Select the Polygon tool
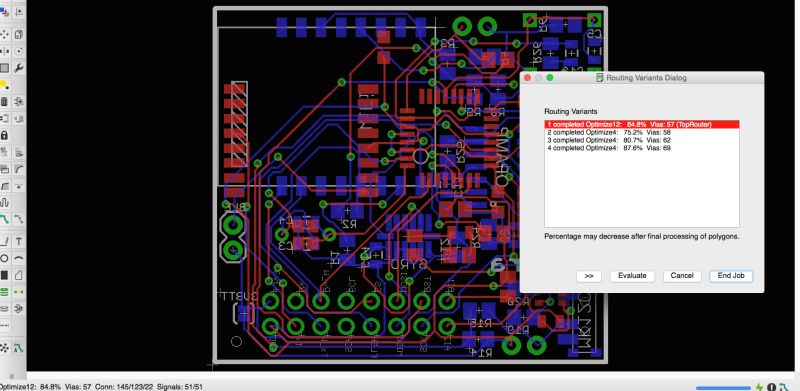Screen dimensions: 800x391 click(x=19, y=275)
